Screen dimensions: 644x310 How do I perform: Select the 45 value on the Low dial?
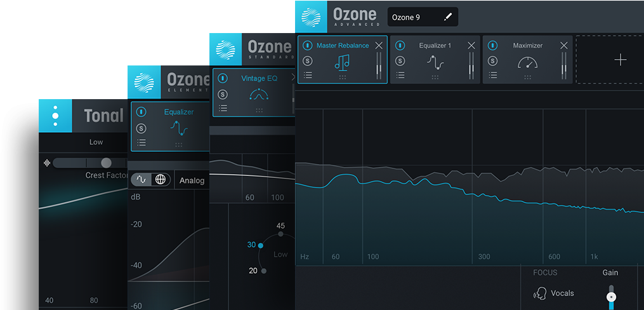(x=280, y=226)
